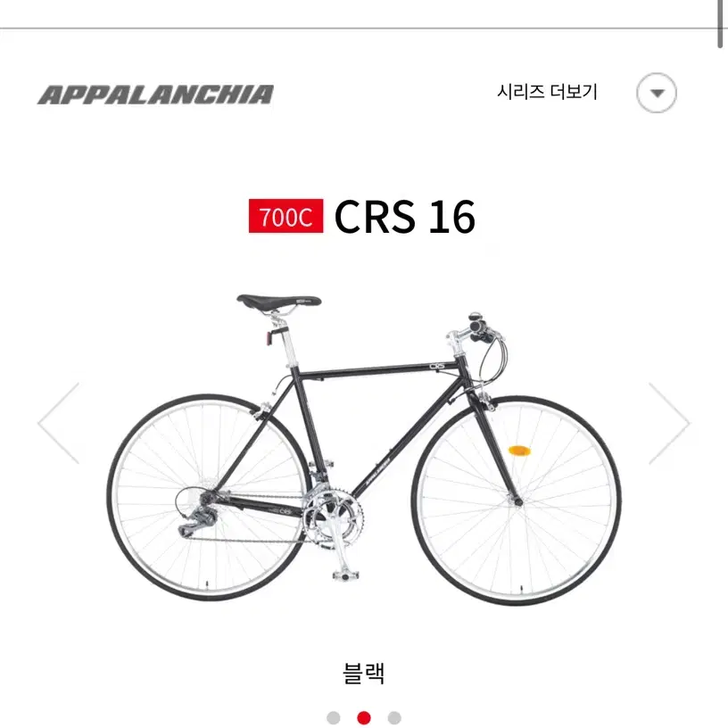Show the next bike color with right arrow

click(669, 423)
